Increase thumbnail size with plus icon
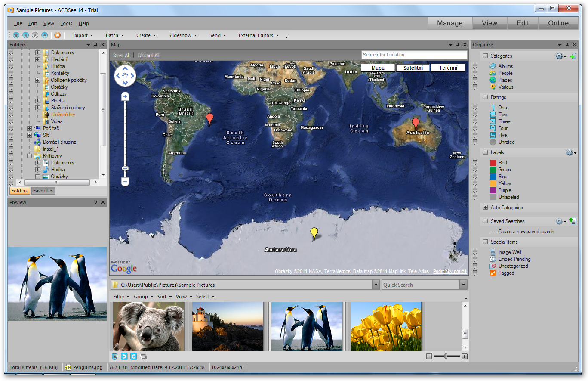 [465, 356]
